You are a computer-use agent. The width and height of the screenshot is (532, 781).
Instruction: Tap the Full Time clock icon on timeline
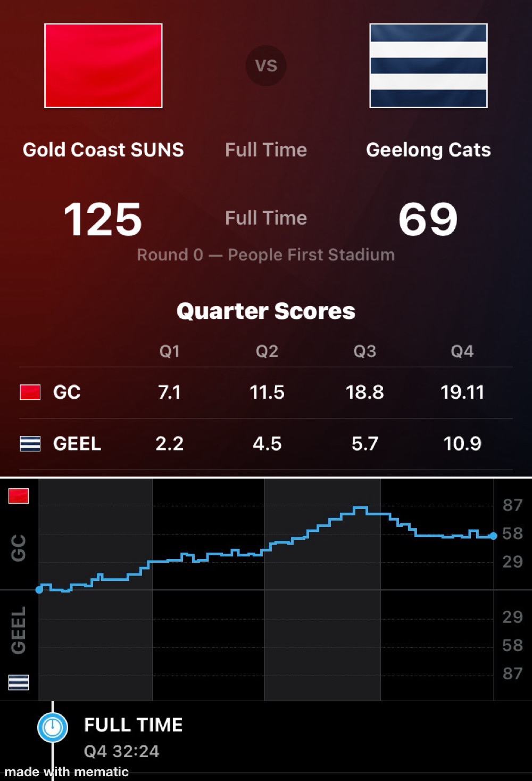[53, 727]
